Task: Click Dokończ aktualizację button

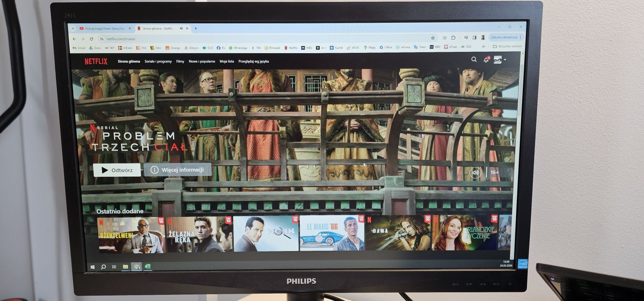Action: pyautogui.click(x=506, y=37)
